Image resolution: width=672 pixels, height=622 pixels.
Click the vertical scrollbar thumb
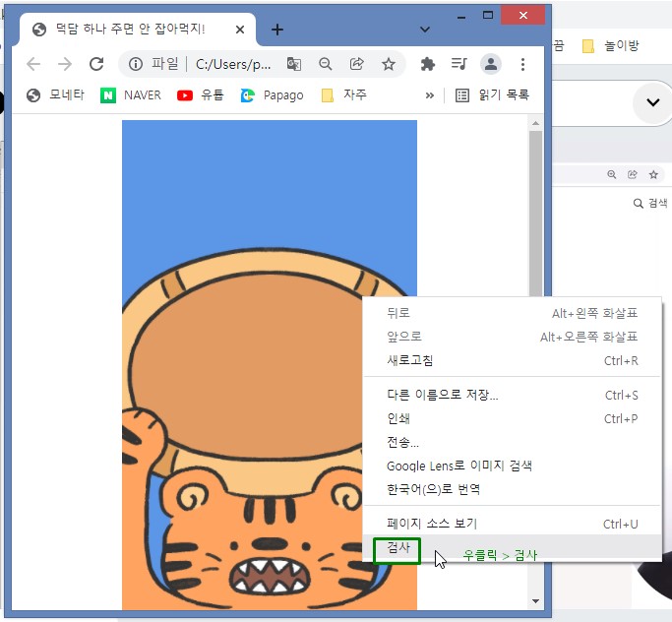click(535, 214)
